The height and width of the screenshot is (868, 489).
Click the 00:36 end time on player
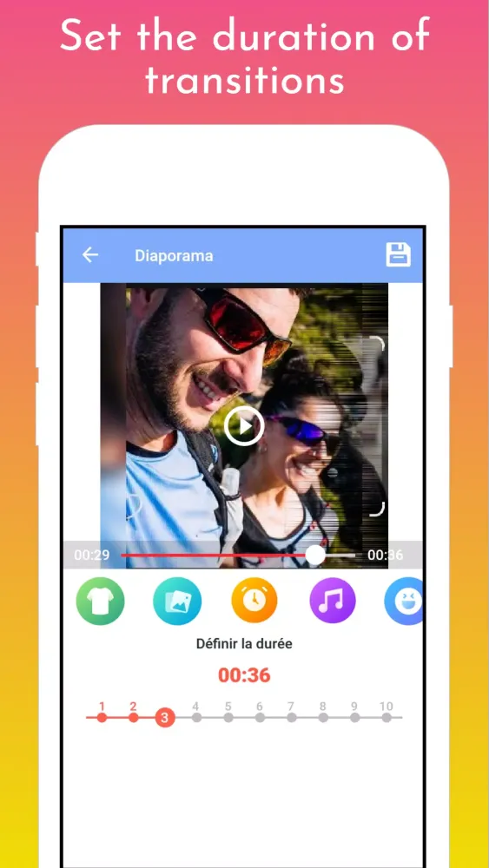(x=386, y=555)
